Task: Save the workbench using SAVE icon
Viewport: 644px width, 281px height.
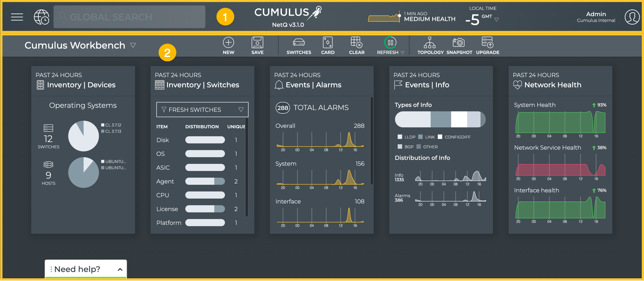Action: click(x=257, y=45)
